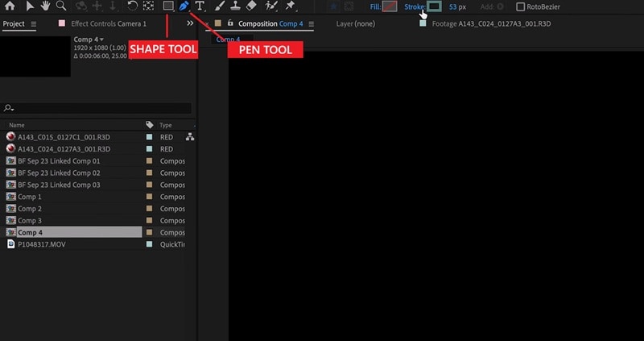
Task: Click the tool-creates-mask dotted icon
Action: [349, 6]
